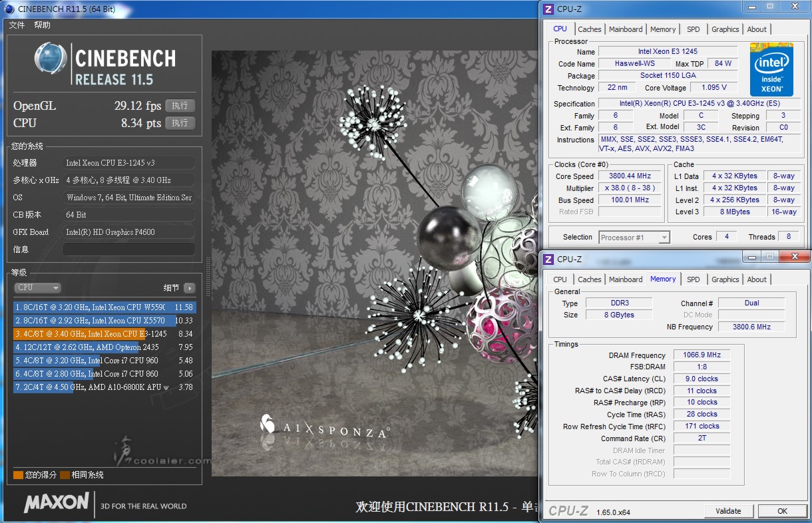Click the Intel Xeon E3 1245 name field
The height and width of the screenshot is (523, 812).
coord(668,51)
